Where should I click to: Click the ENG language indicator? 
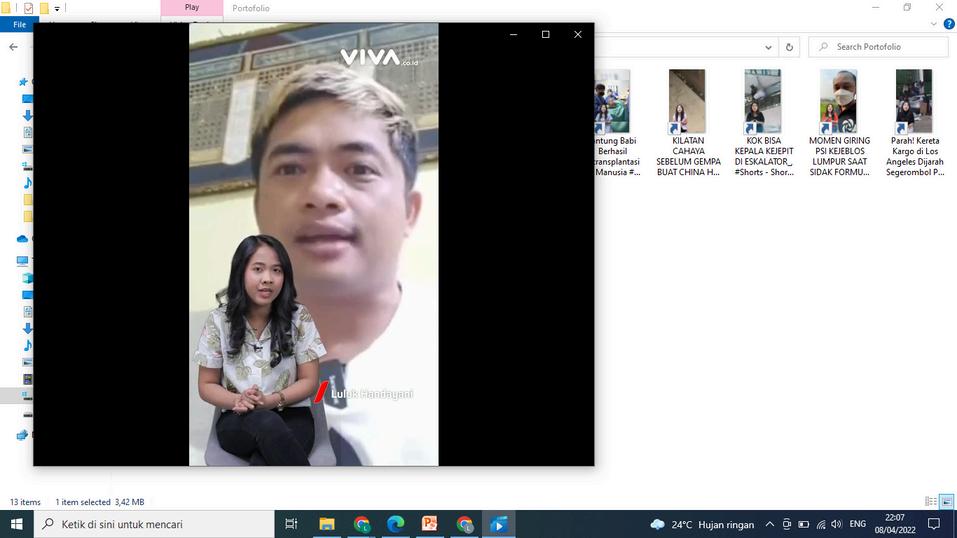858,524
